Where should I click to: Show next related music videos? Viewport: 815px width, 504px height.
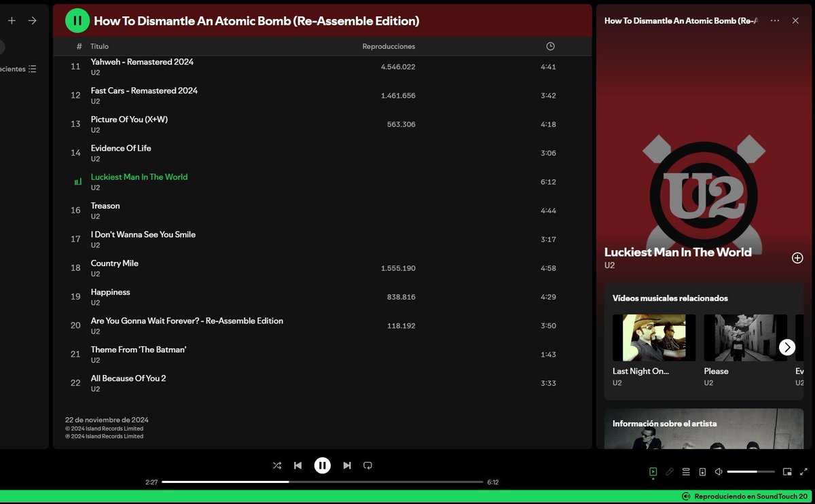point(787,347)
